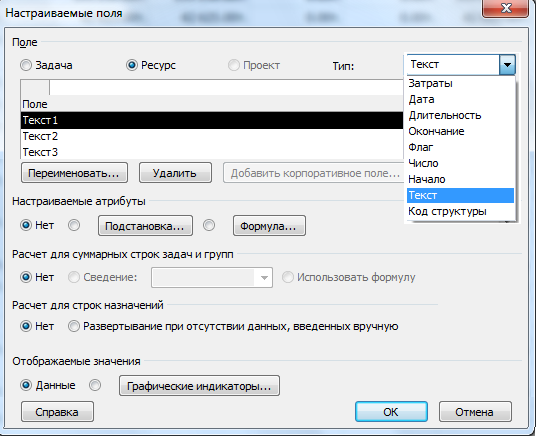Choose Окончание in the type list
The image size is (536, 436).
(460, 131)
